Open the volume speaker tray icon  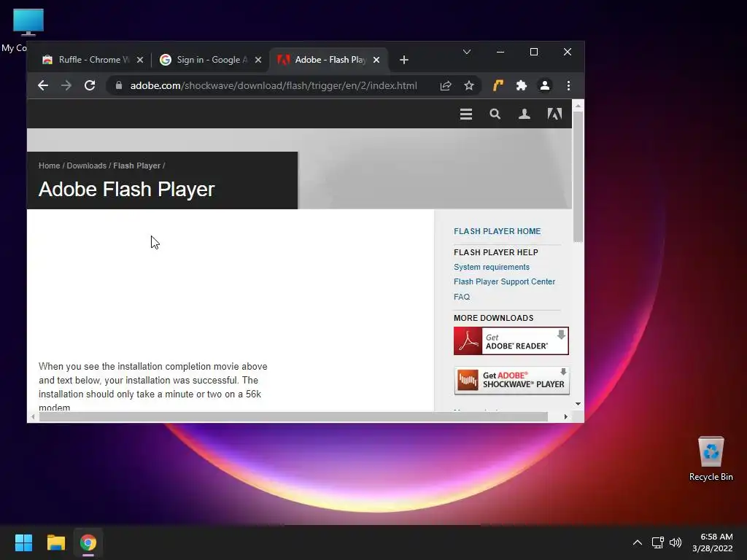(675, 542)
